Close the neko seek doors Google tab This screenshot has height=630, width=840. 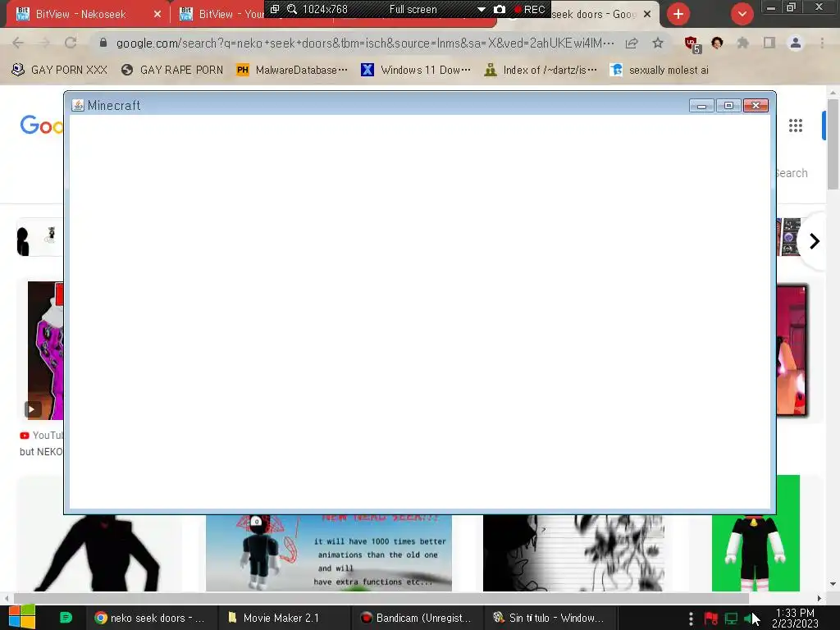point(647,14)
